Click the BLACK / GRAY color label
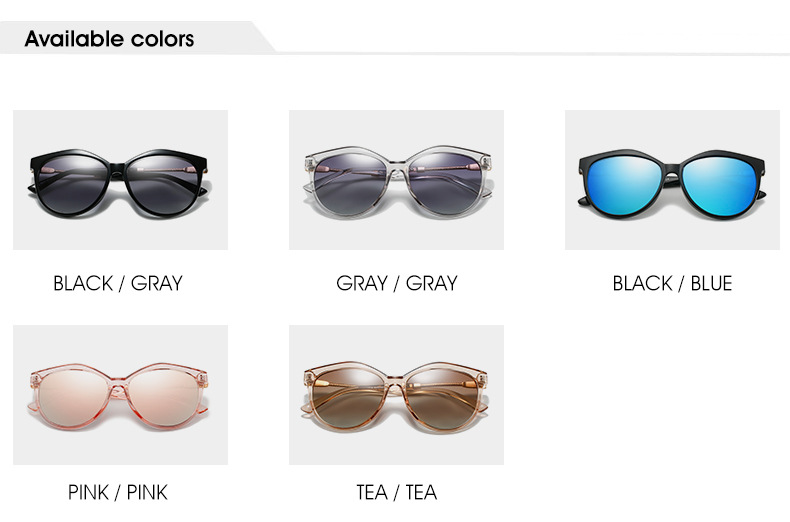This screenshot has height=522, width=790. 118,283
